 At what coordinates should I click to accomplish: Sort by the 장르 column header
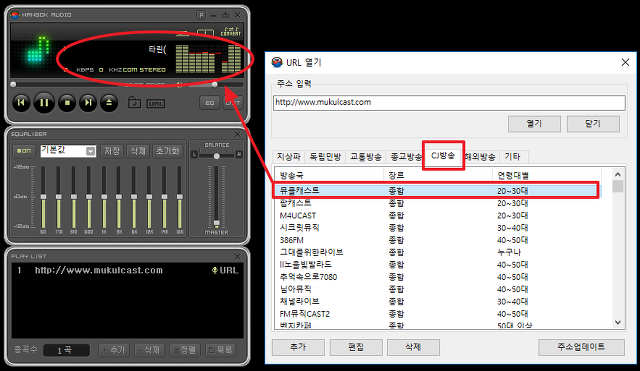click(x=438, y=176)
